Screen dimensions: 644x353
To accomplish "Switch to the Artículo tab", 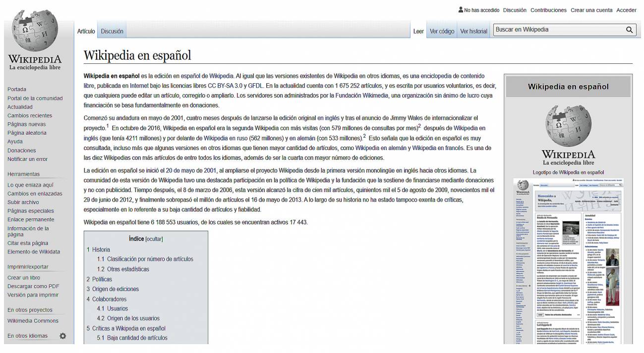I will (x=86, y=31).
